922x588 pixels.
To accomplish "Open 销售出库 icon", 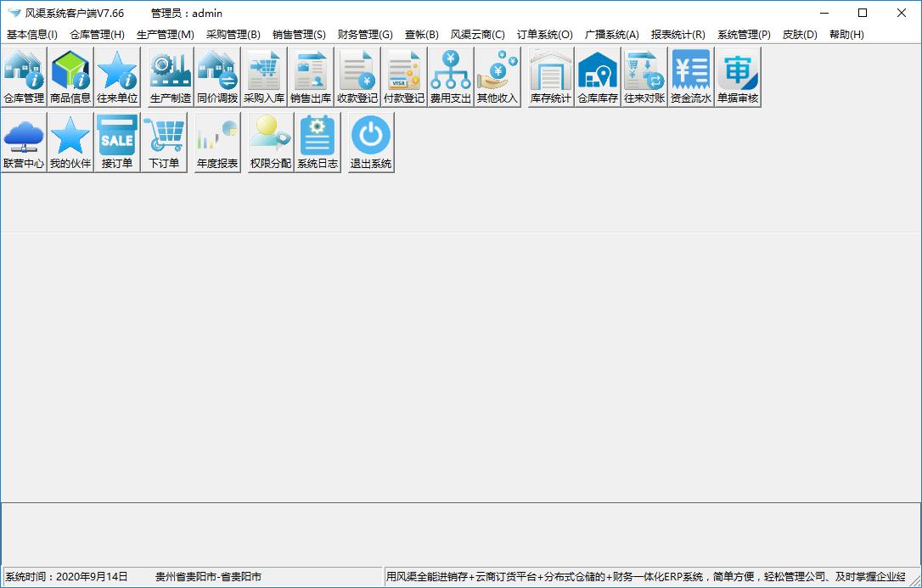I will point(311,77).
